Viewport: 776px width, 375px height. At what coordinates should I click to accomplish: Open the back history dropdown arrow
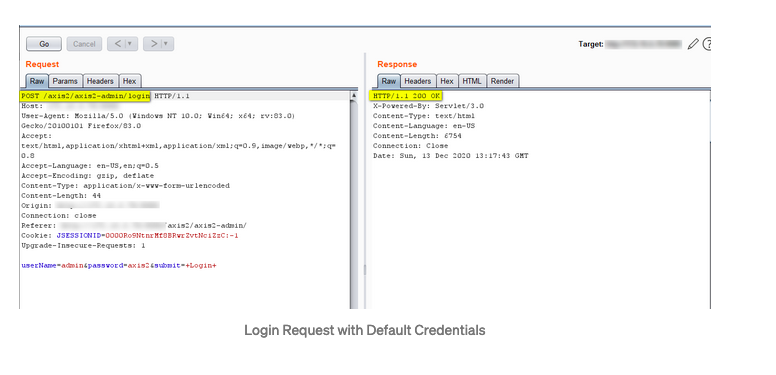(131, 44)
